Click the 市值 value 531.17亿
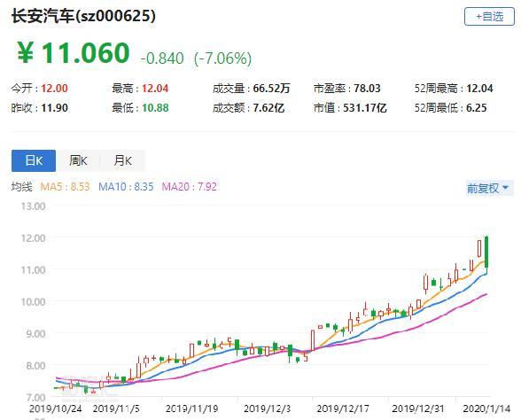The width and height of the screenshot is (521, 420). (365, 108)
